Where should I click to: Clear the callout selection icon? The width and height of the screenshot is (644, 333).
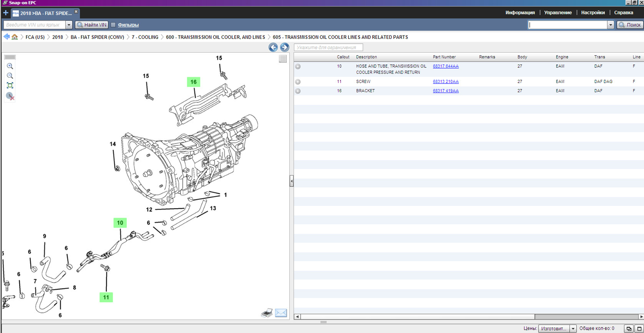coord(10,96)
